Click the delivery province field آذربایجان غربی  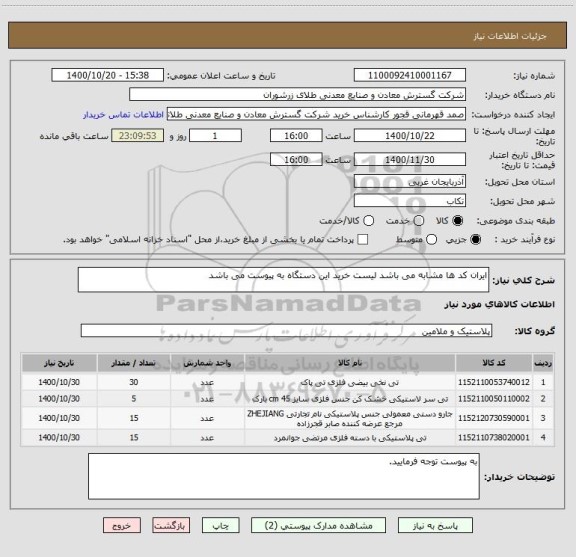410,182
